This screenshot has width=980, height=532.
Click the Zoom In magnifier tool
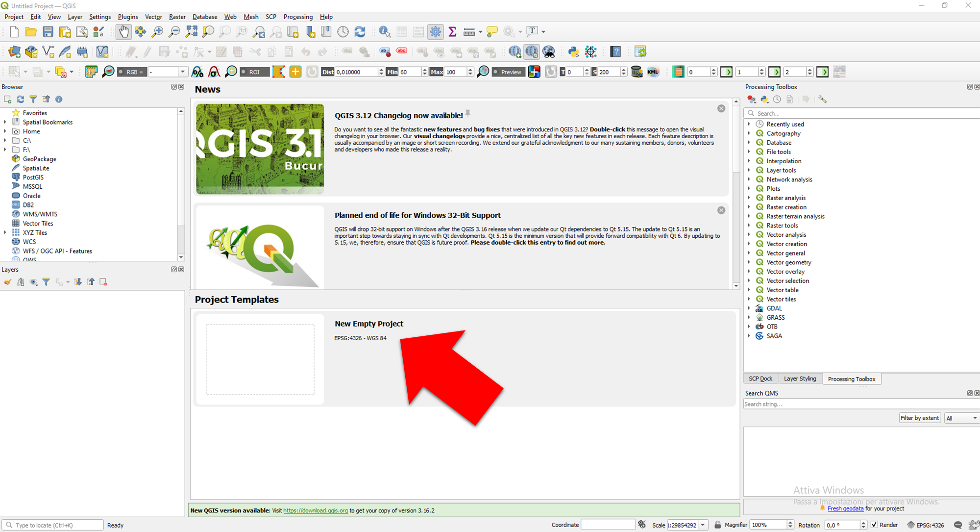click(157, 32)
